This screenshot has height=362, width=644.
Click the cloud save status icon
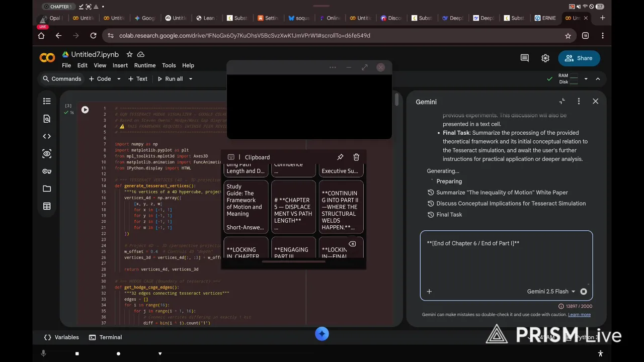click(141, 54)
